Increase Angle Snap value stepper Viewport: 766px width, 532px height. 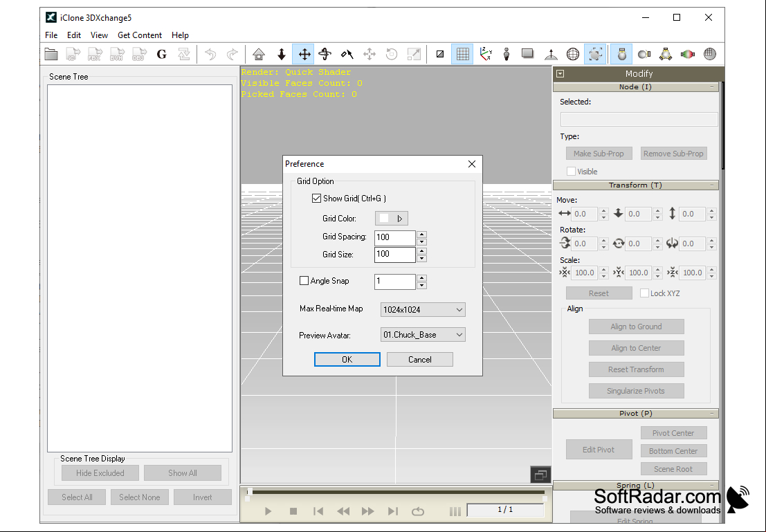pyautogui.click(x=422, y=278)
